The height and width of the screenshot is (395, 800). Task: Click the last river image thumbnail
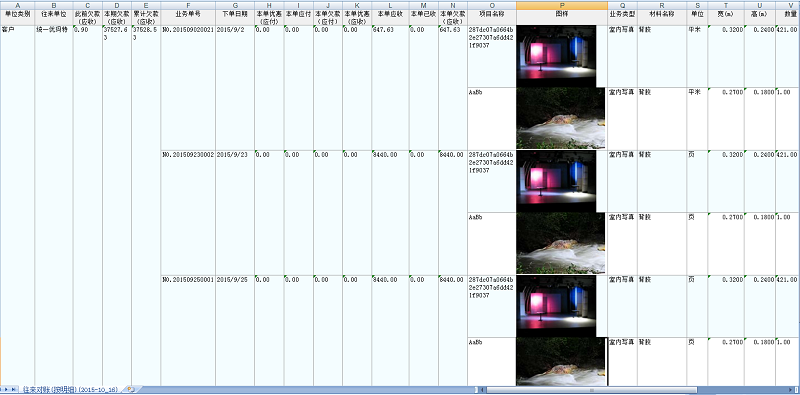coord(561,361)
